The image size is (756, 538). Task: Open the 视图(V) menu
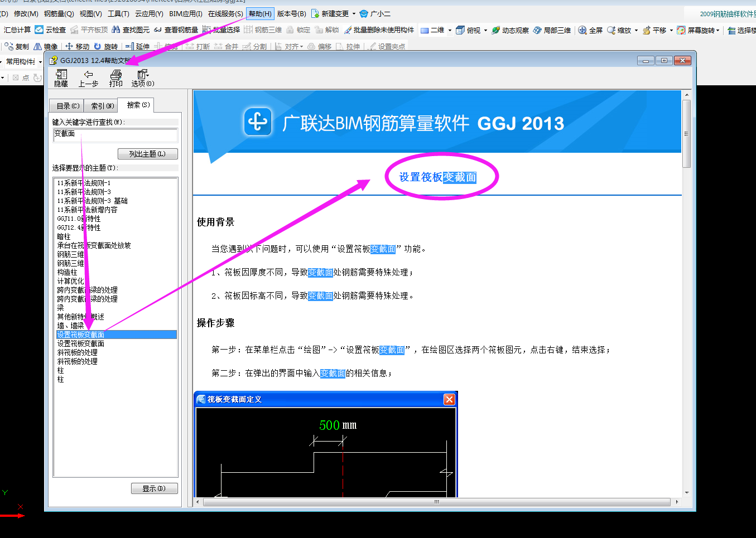[90, 13]
